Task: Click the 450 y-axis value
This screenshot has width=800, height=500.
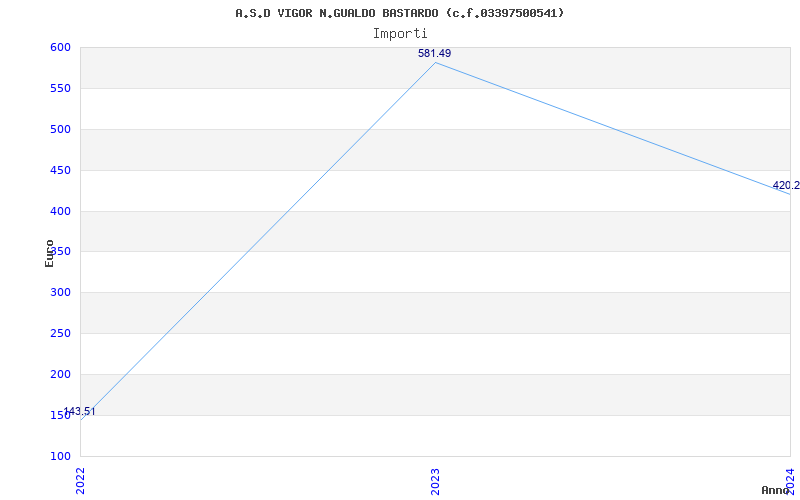Action: [x=60, y=170]
